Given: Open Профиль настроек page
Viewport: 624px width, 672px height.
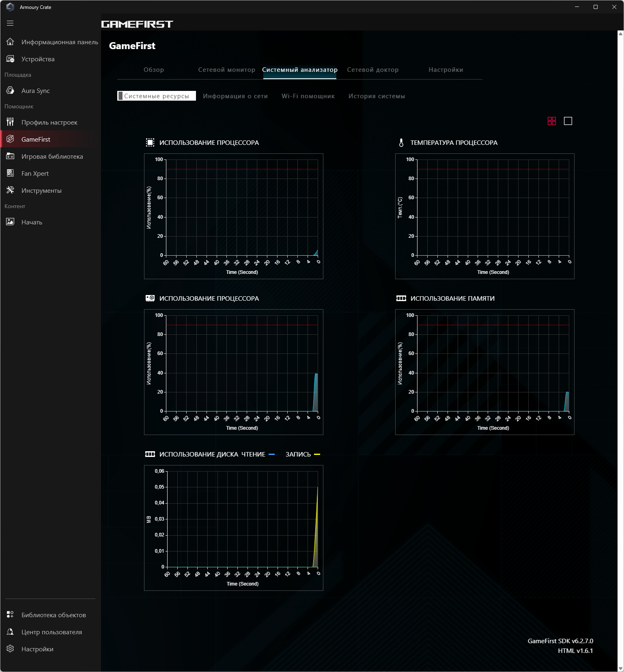Looking at the screenshot, I should tap(51, 122).
